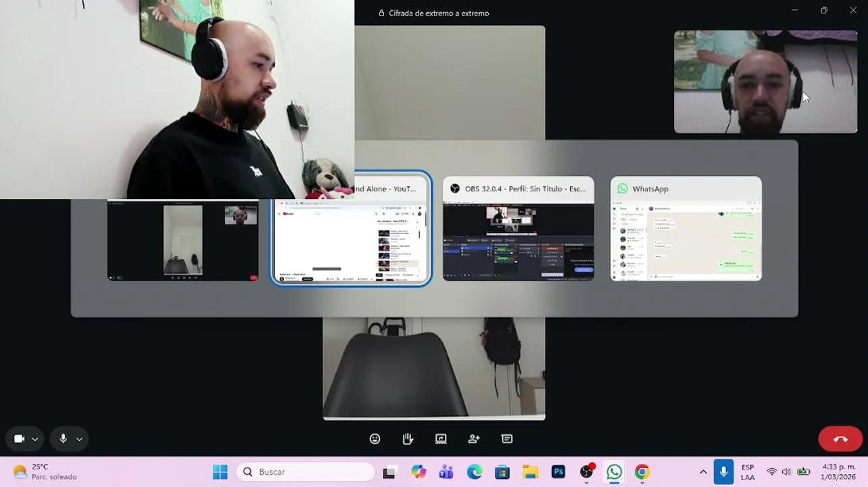Select the video call window thumbnail in switcher
Viewport: 868px width, 487px height.
click(183, 240)
